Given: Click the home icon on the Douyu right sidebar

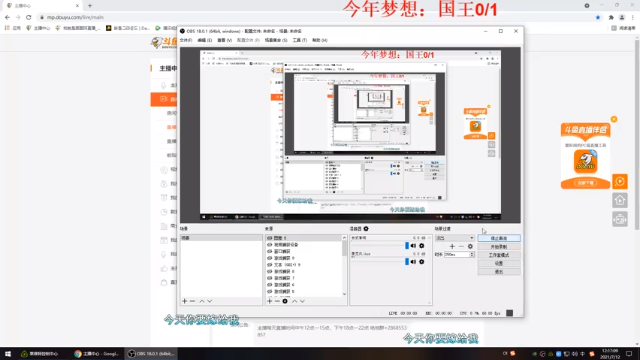Looking at the screenshot, I should pyautogui.click(x=620, y=200).
